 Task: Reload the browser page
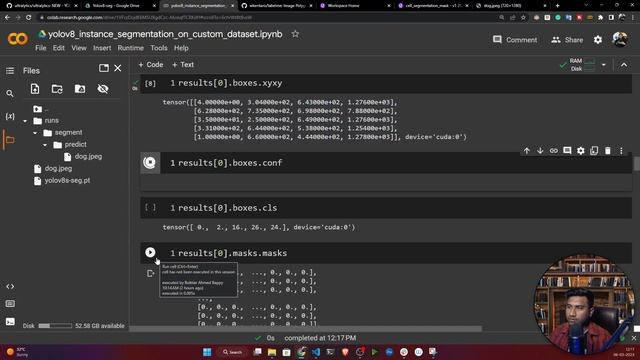29,18
